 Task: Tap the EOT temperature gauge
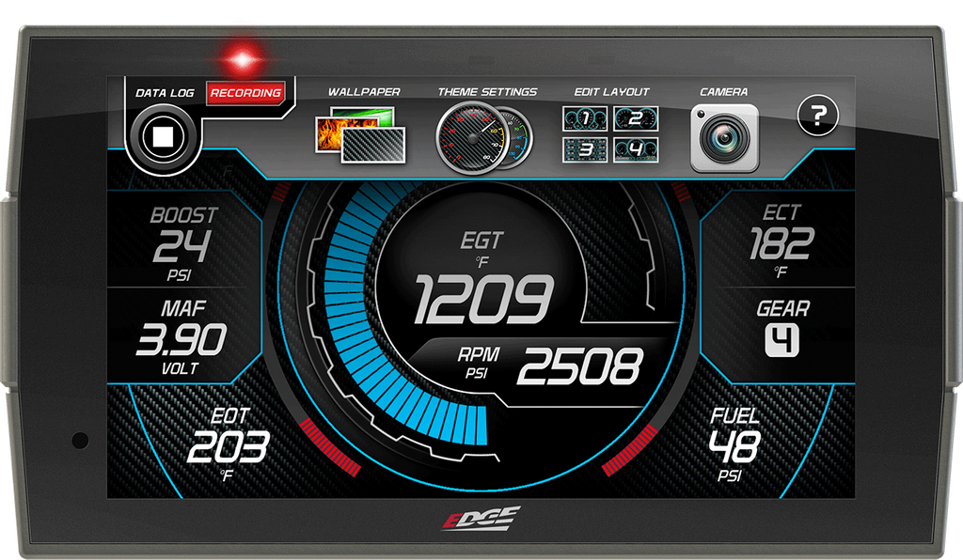(x=227, y=443)
